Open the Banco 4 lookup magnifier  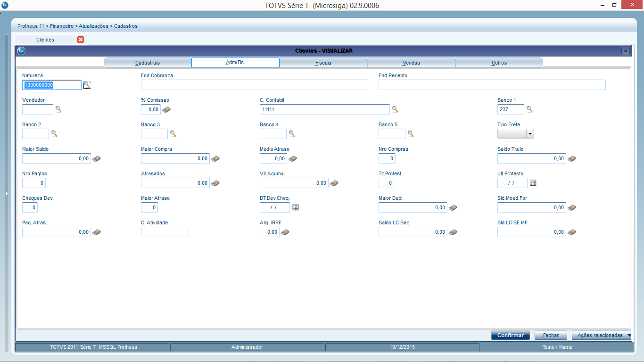coord(292,134)
